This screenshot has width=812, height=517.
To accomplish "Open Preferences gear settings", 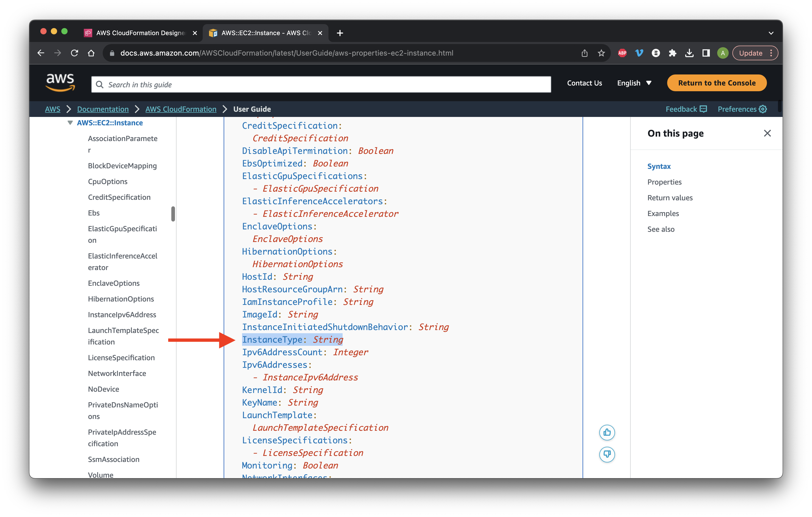I will [742, 109].
